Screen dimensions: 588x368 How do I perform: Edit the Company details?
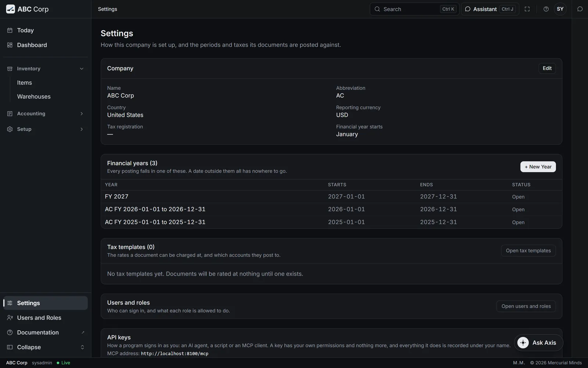pos(547,68)
